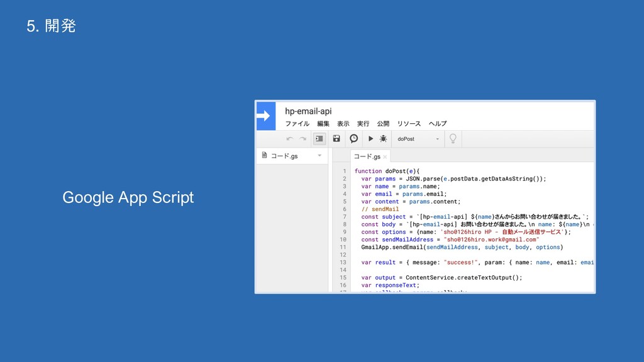The width and height of the screenshot is (644, 362).
Task: Click the var responseText line
Action: 390,285
